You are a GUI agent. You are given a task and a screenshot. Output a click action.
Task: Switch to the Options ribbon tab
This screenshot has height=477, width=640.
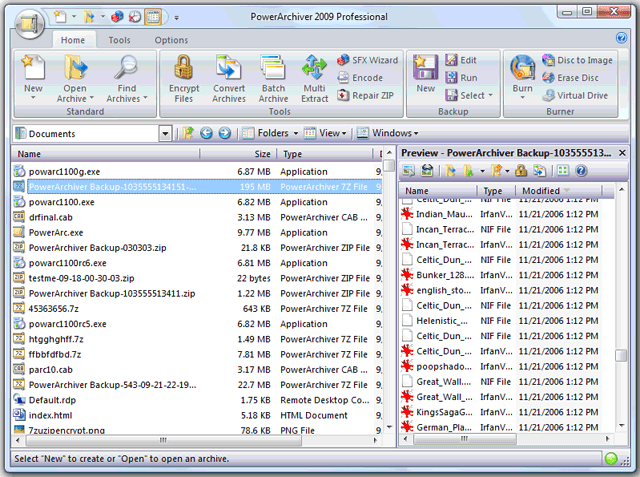[171, 40]
